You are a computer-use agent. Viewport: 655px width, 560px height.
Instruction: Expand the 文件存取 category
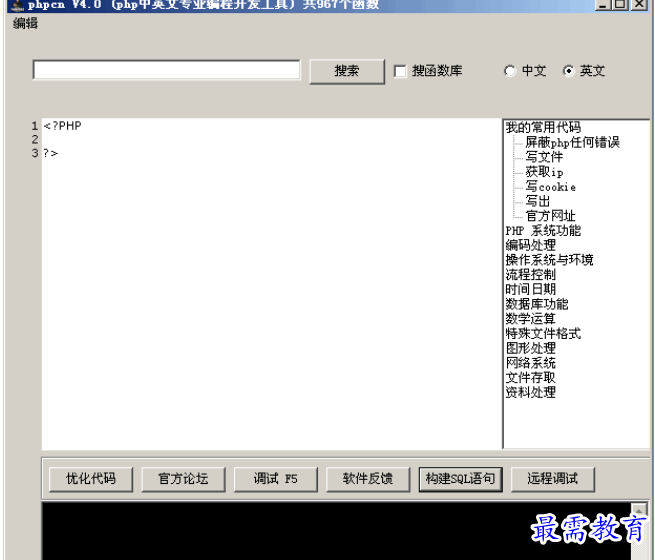[x=531, y=378]
